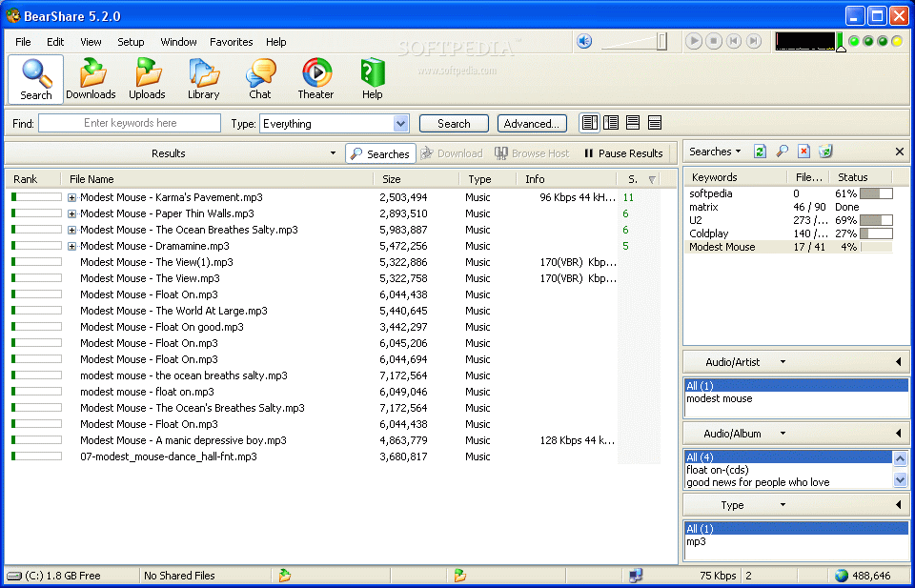Click the drive icon next to 1.8 GB Free

click(14, 576)
